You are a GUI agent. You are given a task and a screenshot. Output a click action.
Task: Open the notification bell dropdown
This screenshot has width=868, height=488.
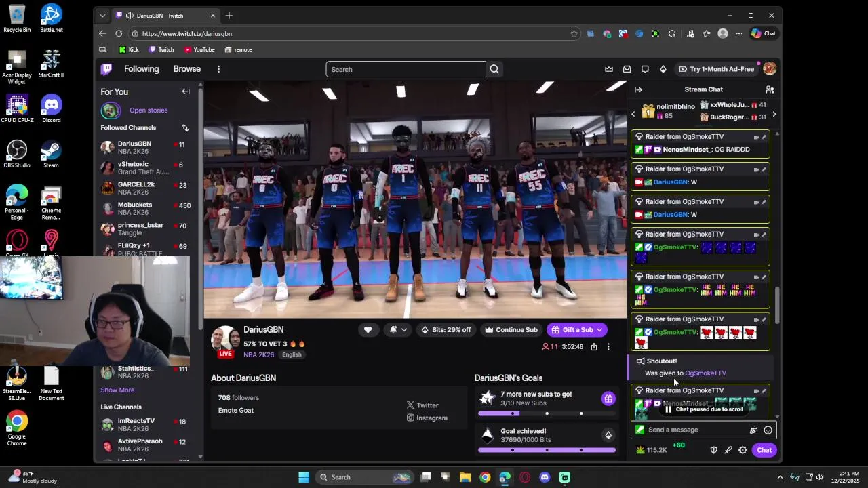point(398,330)
